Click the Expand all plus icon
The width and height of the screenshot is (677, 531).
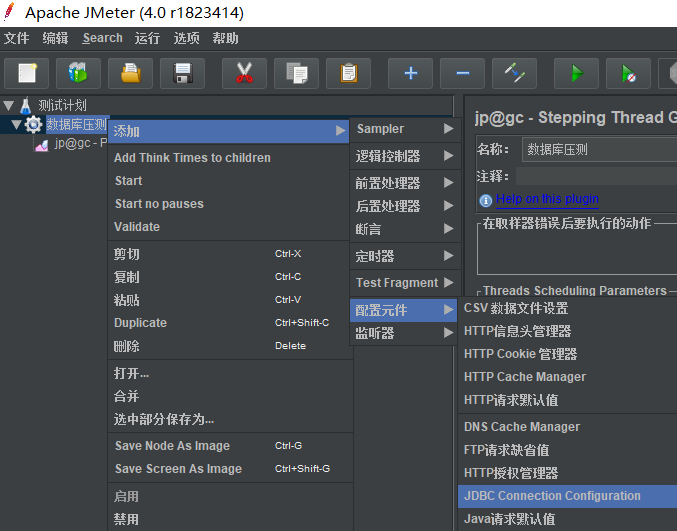(x=411, y=73)
